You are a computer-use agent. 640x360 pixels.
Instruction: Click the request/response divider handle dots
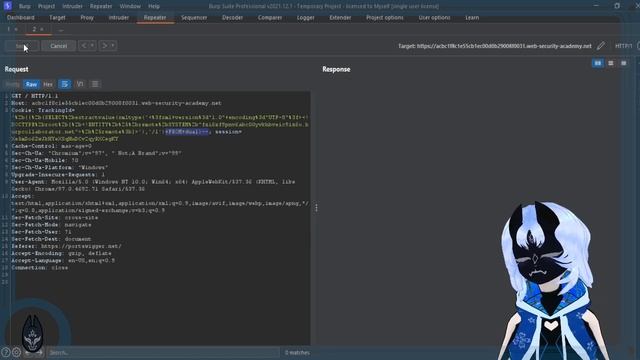click(316, 208)
